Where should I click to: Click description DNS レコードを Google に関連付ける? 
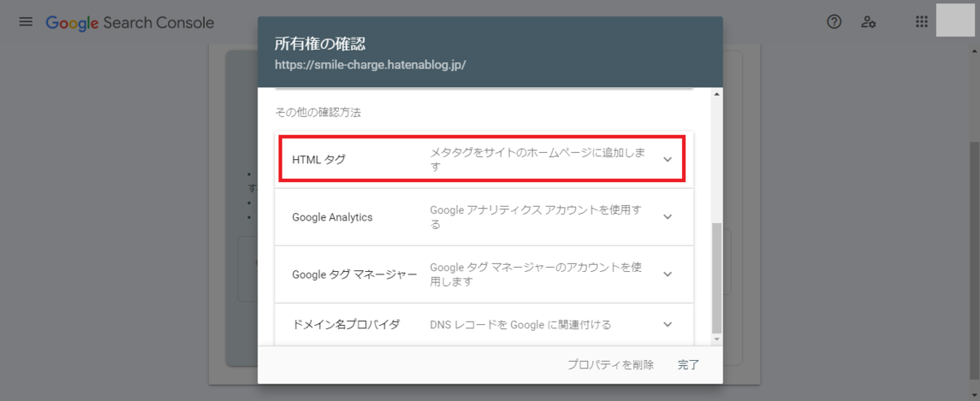(521, 324)
